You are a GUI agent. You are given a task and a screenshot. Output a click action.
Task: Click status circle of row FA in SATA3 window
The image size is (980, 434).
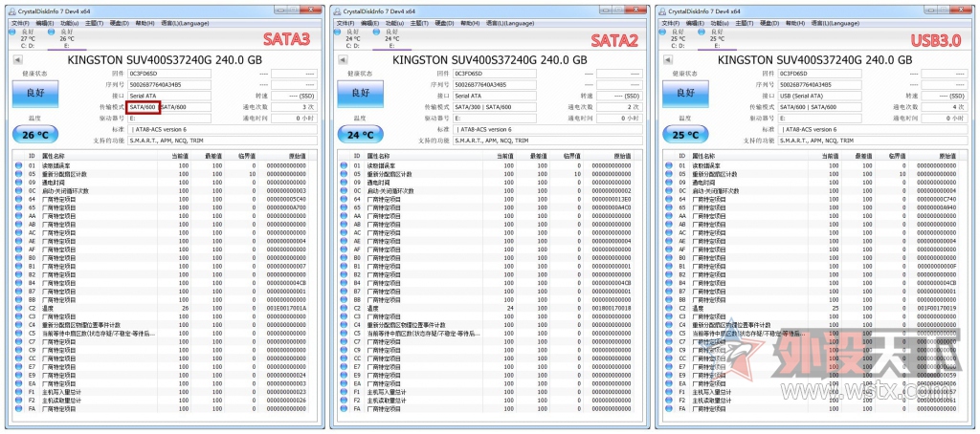(19, 408)
